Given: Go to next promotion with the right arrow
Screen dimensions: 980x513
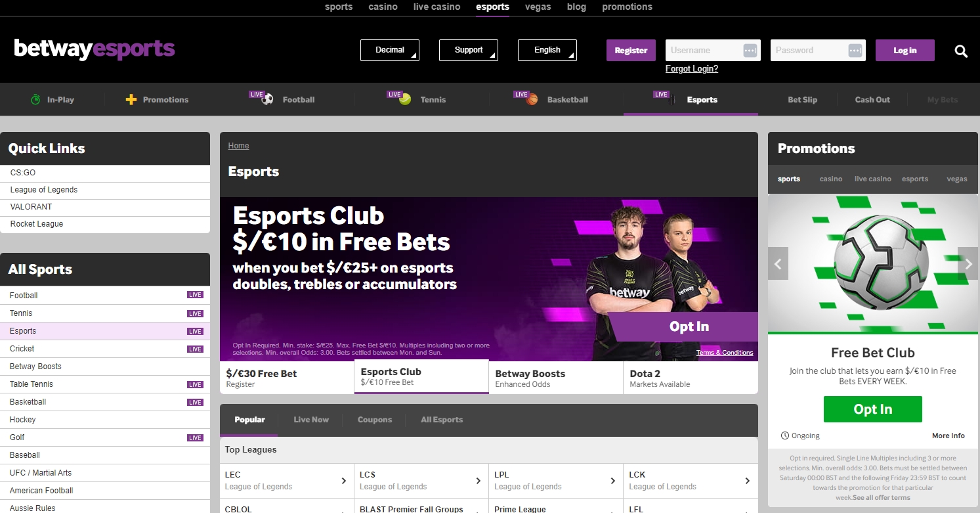Looking at the screenshot, I should (x=968, y=264).
